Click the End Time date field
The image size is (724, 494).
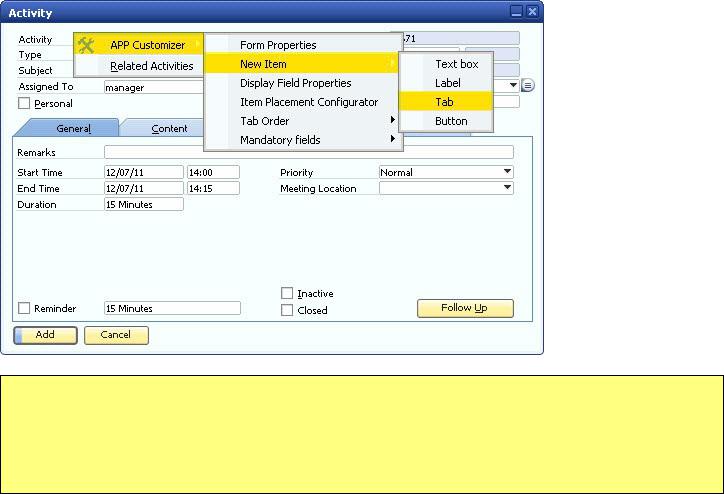click(x=144, y=188)
